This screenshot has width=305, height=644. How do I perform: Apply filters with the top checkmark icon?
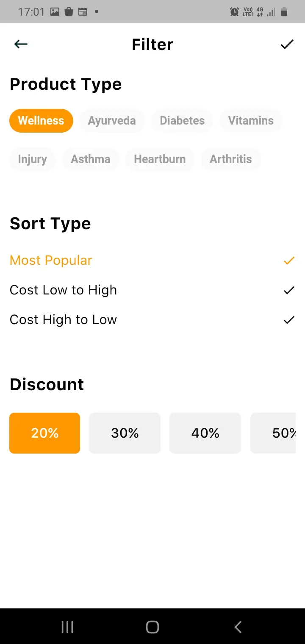point(287,44)
